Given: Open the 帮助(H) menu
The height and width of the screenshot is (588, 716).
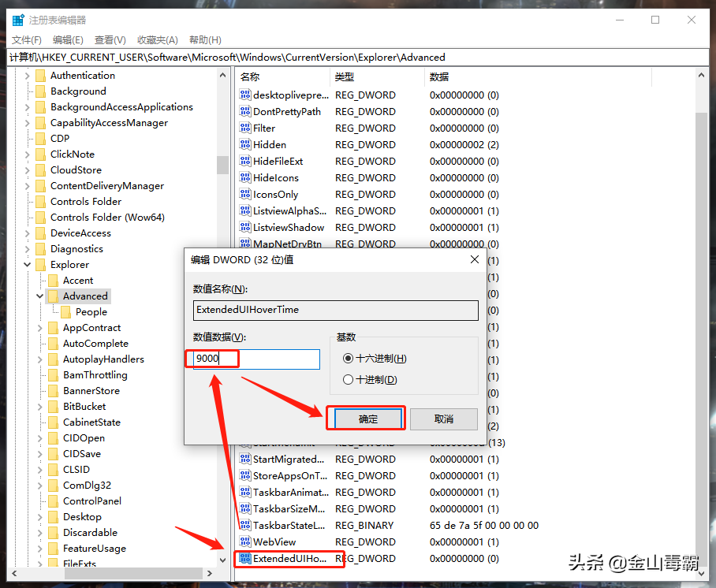Looking at the screenshot, I should click(205, 40).
